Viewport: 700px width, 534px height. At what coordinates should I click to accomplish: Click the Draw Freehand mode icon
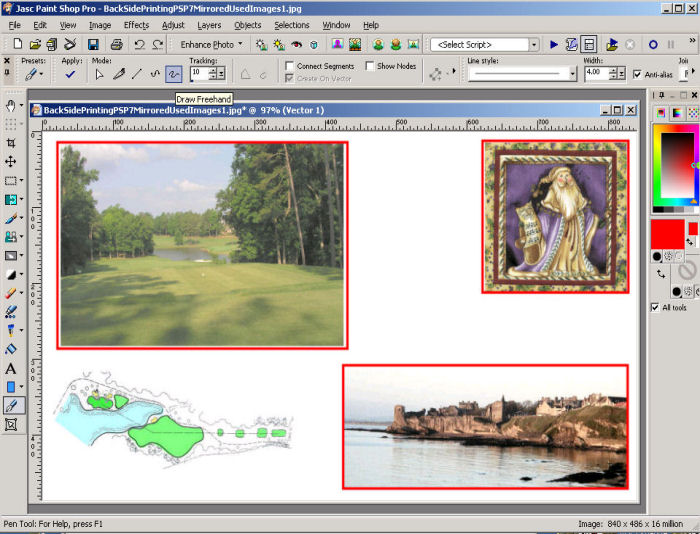click(x=173, y=74)
